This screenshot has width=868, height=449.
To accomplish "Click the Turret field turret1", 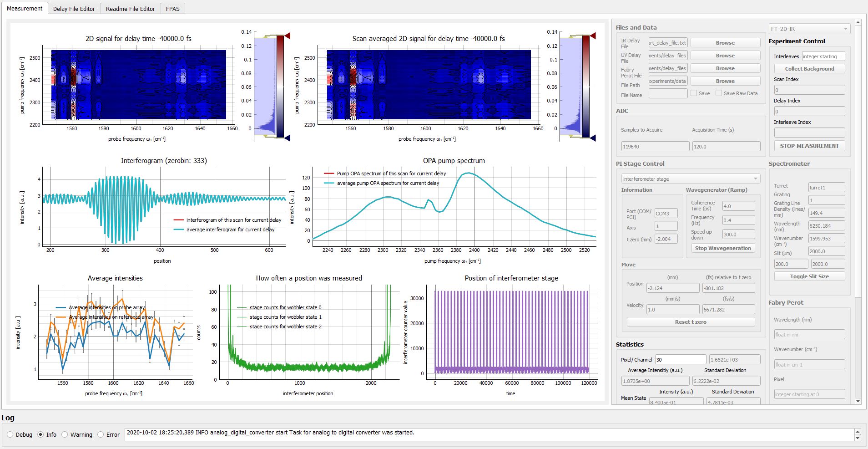I will coord(827,187).
